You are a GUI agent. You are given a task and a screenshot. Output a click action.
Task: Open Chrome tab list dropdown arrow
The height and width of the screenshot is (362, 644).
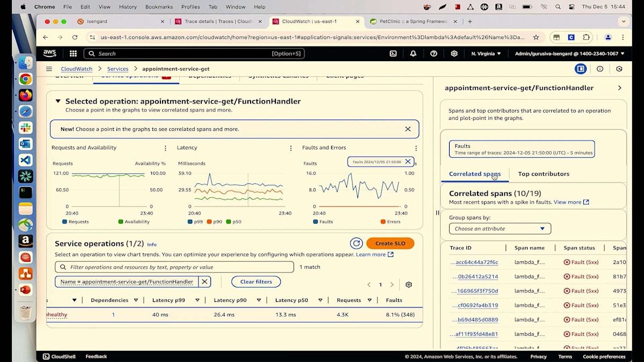623,21
